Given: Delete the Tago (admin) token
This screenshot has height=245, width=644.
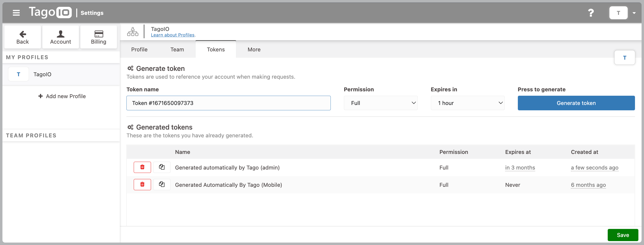Looking at the screenshot, I should 142,167.
